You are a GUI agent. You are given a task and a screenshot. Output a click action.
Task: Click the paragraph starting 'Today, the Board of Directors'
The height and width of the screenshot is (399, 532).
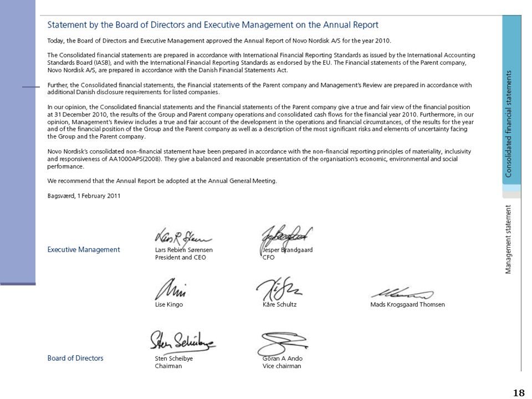coord(219,41)
